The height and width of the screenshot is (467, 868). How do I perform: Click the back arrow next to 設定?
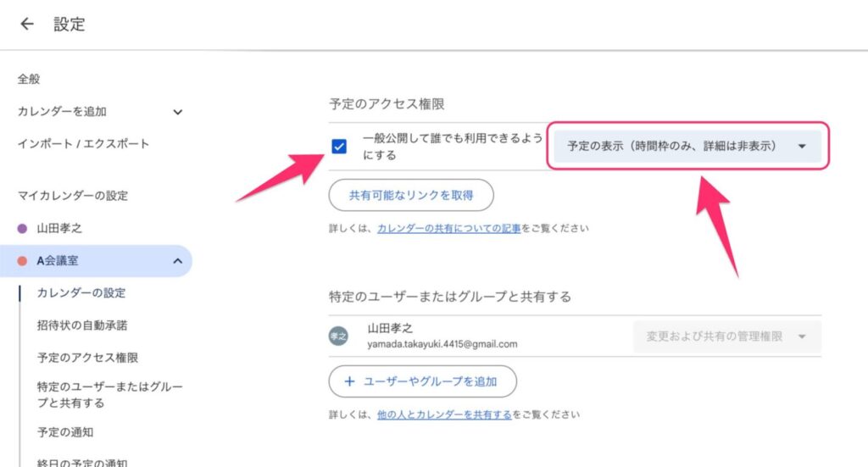(26, 24)
